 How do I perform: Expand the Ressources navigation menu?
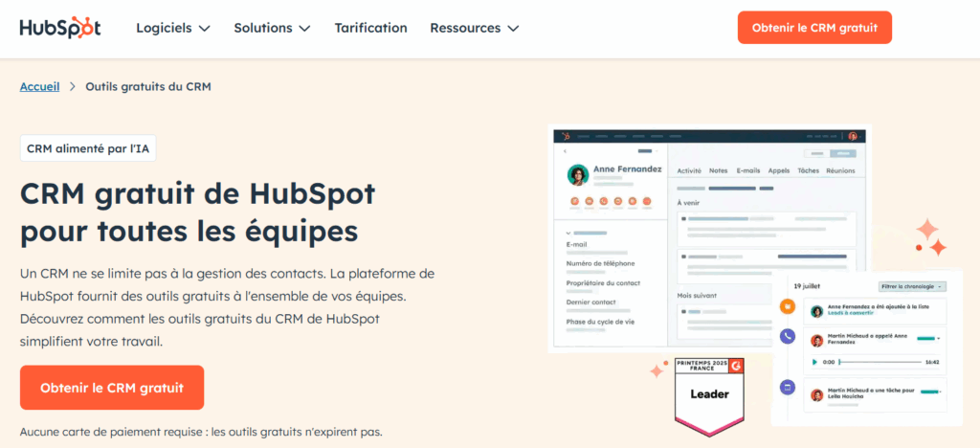click(475, 28)
